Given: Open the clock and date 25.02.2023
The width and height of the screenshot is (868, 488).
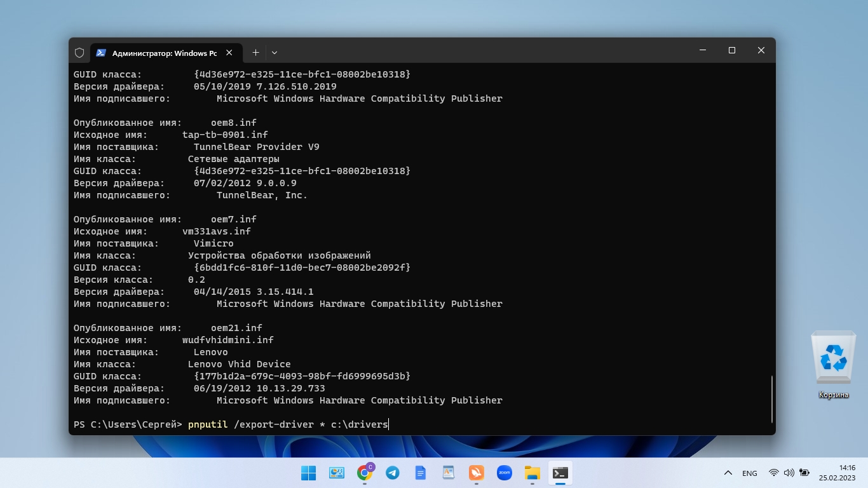Looking at the screenshot, I should tap(837, 473).
